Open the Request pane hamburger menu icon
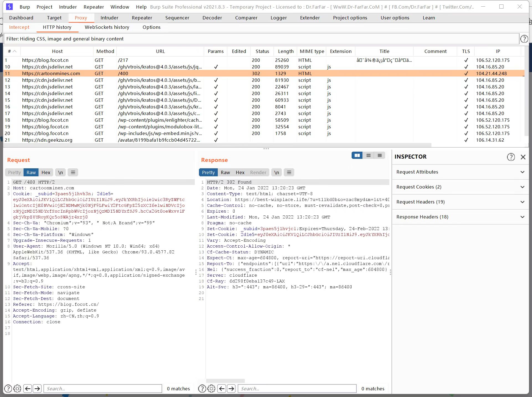The width and height of the screenshot is (532, 397). (73, 172)
